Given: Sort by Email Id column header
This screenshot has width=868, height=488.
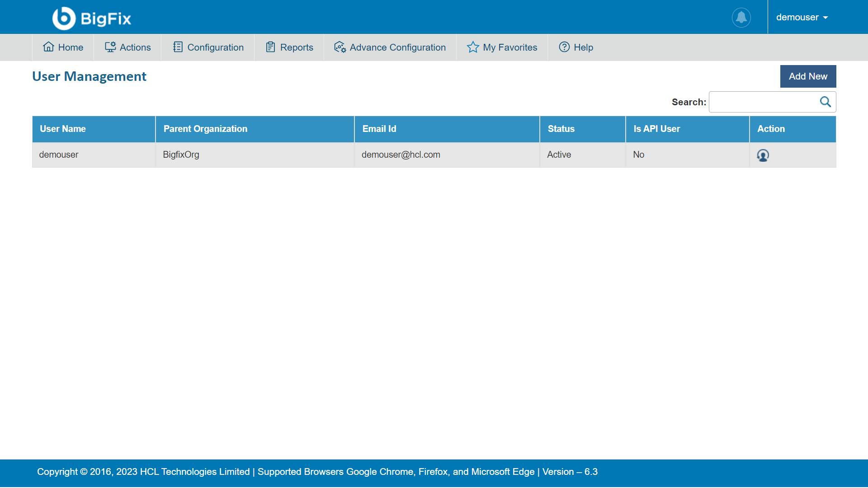Looking at the screenshot, I should [379, 129].
